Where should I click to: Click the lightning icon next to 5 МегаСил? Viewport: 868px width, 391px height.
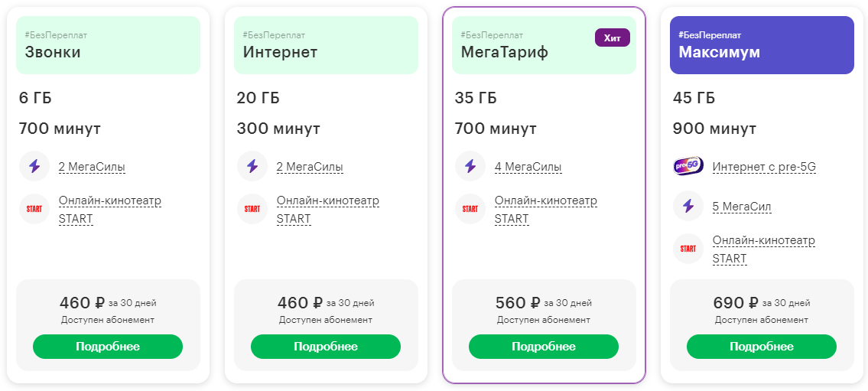[688, 207]
